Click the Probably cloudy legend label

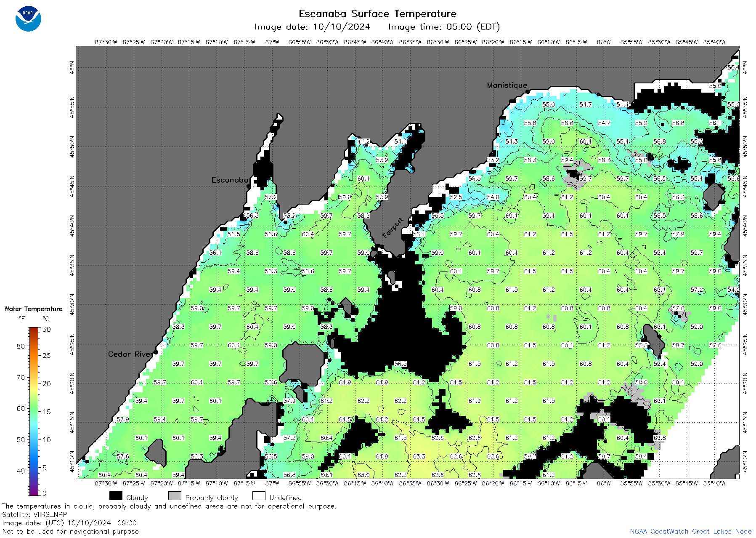pyautogui.click(x=212, y=498)
